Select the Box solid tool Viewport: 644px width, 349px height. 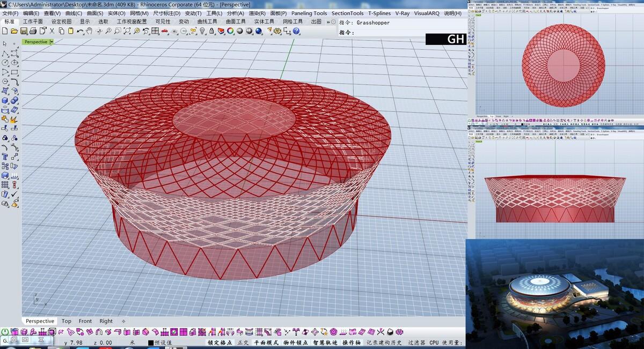[x=5, y=100]
